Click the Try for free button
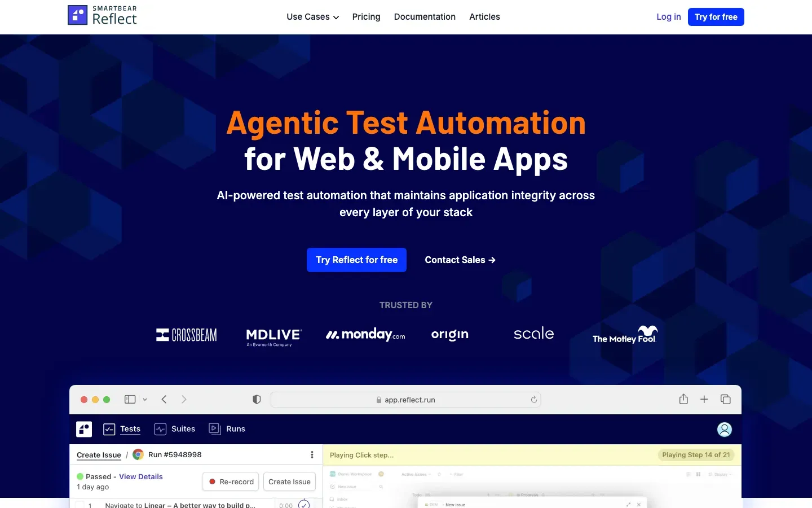 pos(716,17)
